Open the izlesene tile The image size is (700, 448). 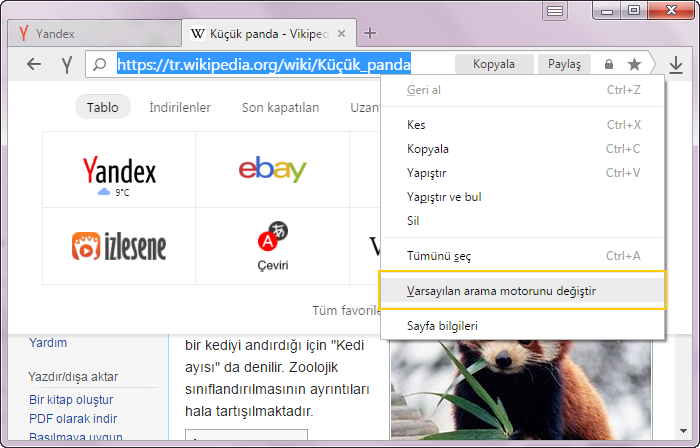[x=119, y=246]
